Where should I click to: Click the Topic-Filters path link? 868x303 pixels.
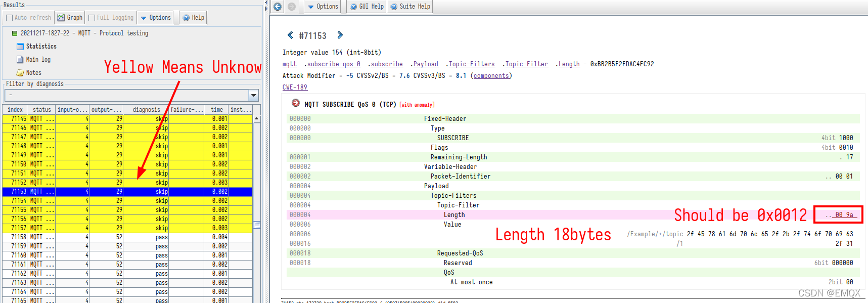click(x=472, y=64)
